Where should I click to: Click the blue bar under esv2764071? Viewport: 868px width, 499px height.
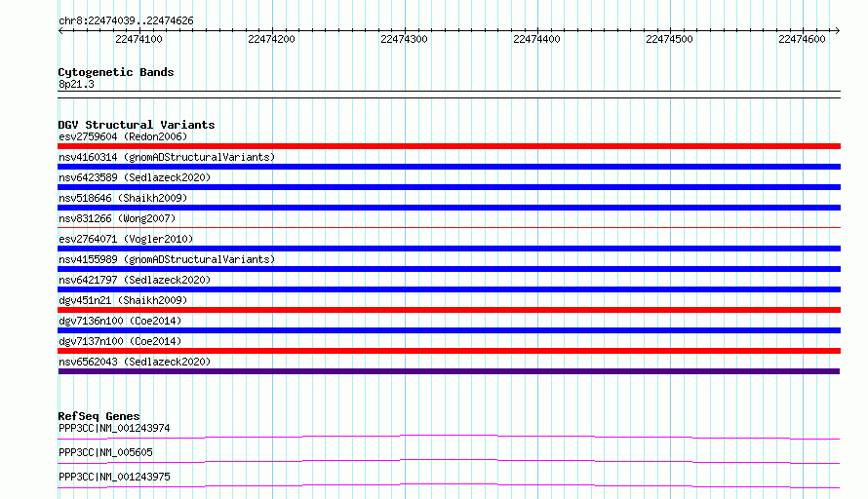pos(449,249)
